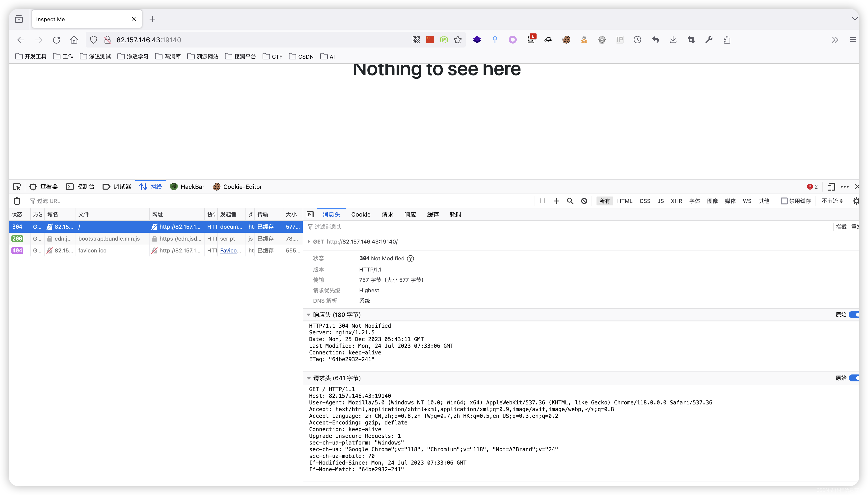Click the browser back arrow
The width and height of the screenshot is (868, 495).
pyautogui.click(x=21, y=40)
